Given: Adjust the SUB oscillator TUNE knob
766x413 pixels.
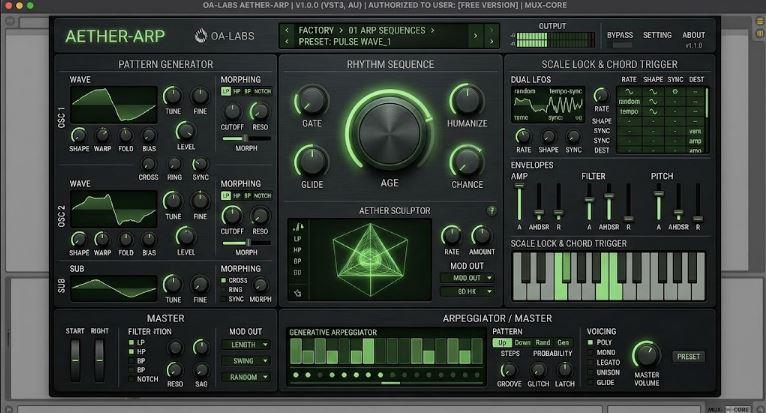Looking at the screenshot, I should click(x=172, y=284).
